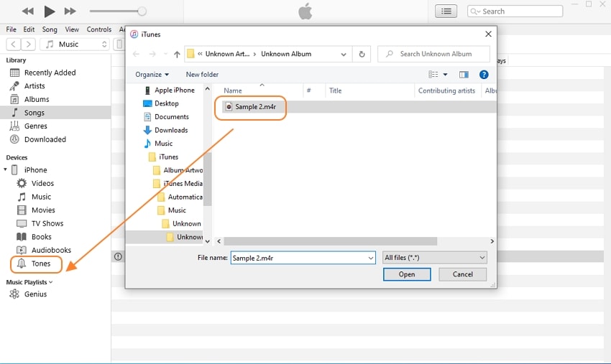This screenshot has height=364, width=611.
Task: Open the Music media type dropdown
Action: point(75,44)
